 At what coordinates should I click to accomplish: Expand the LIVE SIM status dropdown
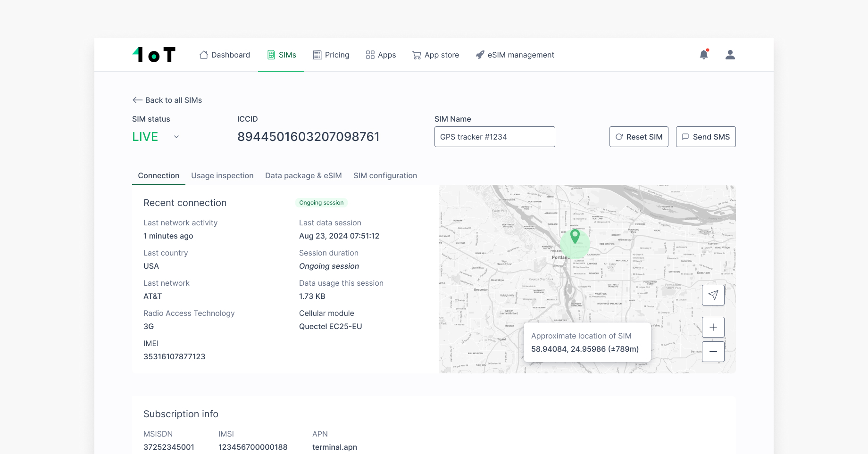pos(176,136)
